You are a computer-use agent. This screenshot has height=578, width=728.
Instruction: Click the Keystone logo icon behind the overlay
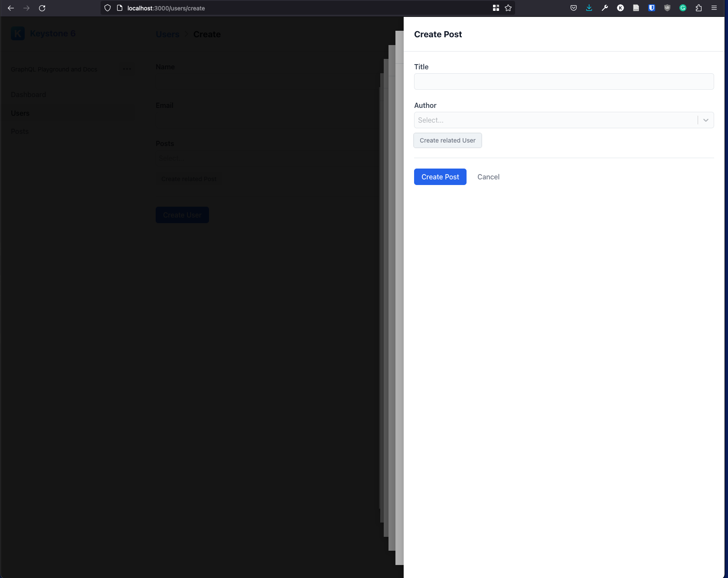coord(18,33)
